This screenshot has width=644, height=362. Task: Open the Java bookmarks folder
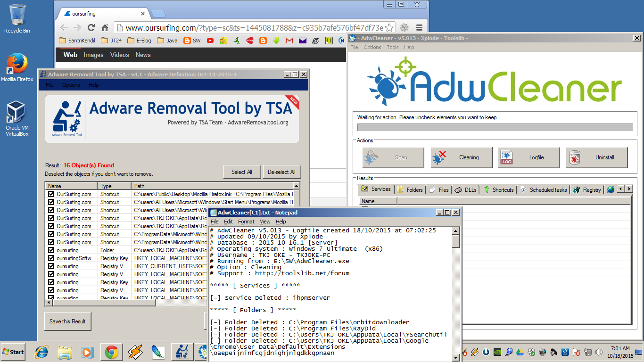click(x=167, y=41)
